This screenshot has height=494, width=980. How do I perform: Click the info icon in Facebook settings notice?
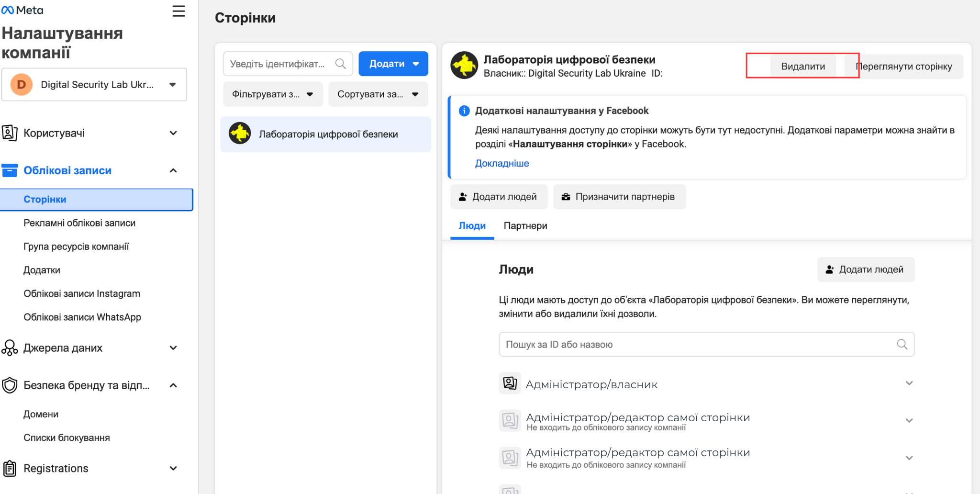(x=464, y=111)
